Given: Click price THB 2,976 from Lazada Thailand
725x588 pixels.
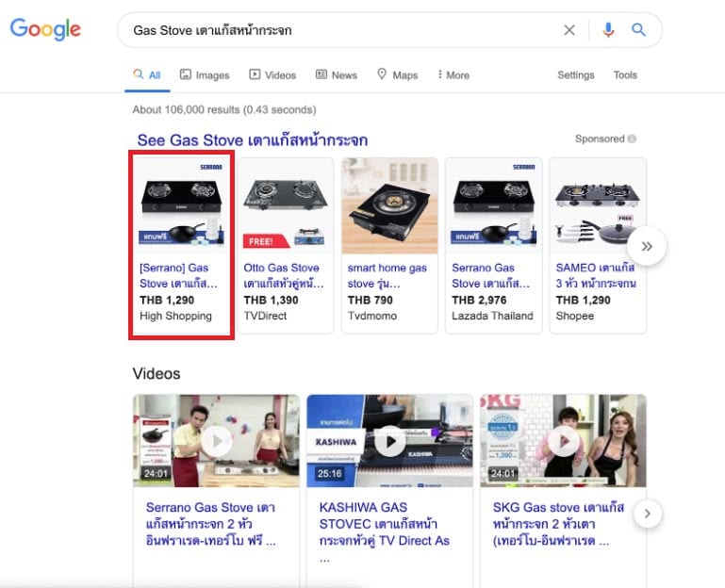Looking at the screenshot, I should pyautogui.click(x=479, y=300).
